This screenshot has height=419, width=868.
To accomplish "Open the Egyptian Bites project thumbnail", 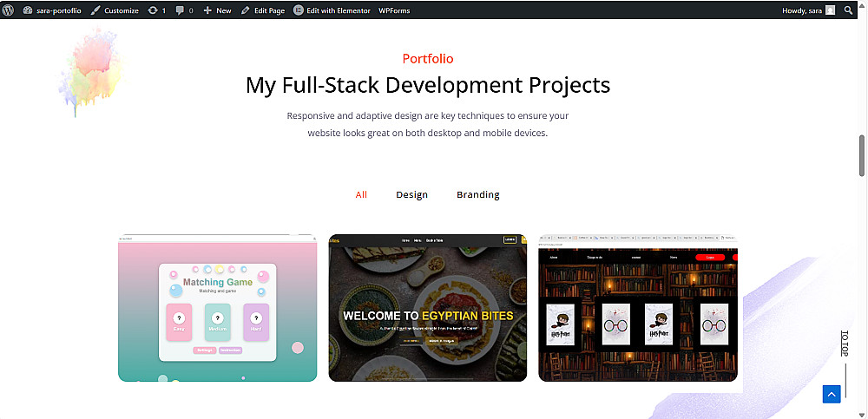I will (428, 308).
